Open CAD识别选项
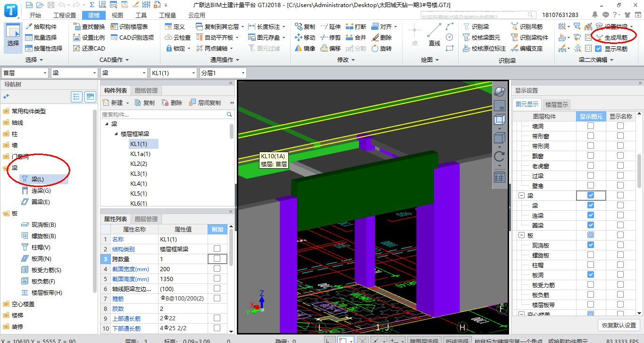The image size is (644, 343). click(132, 37)
